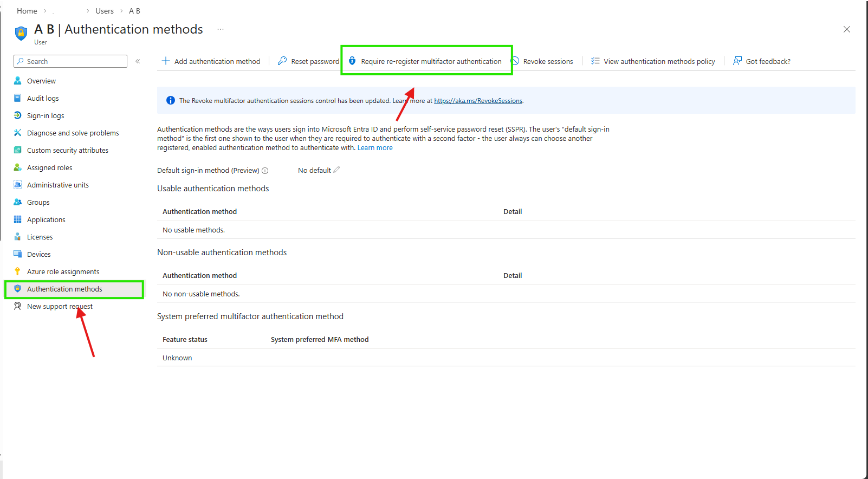Image resolution: width=868 pixels, height=479 pixels.
Task: Click the Diagnose and solve problems wrench icon
Action: coord(17,133)
